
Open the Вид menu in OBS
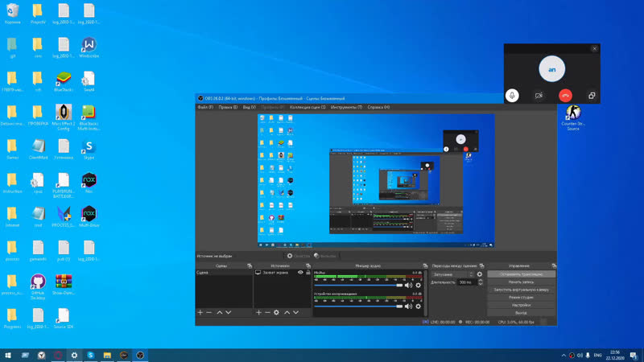250,107
